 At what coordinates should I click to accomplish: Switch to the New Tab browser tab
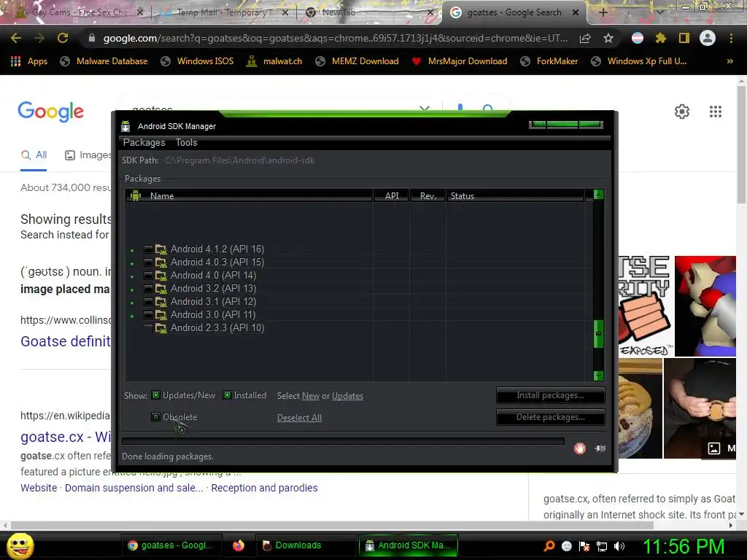point(369,12)
